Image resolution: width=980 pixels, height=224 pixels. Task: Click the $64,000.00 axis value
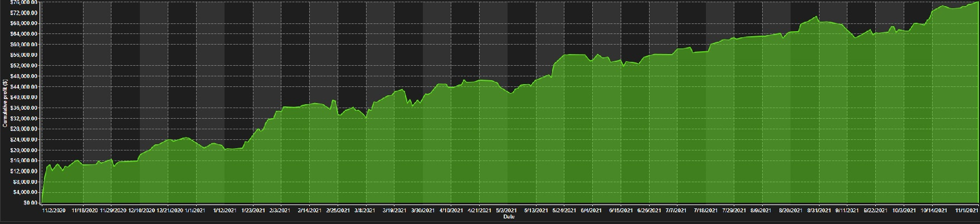coord(23,34)
